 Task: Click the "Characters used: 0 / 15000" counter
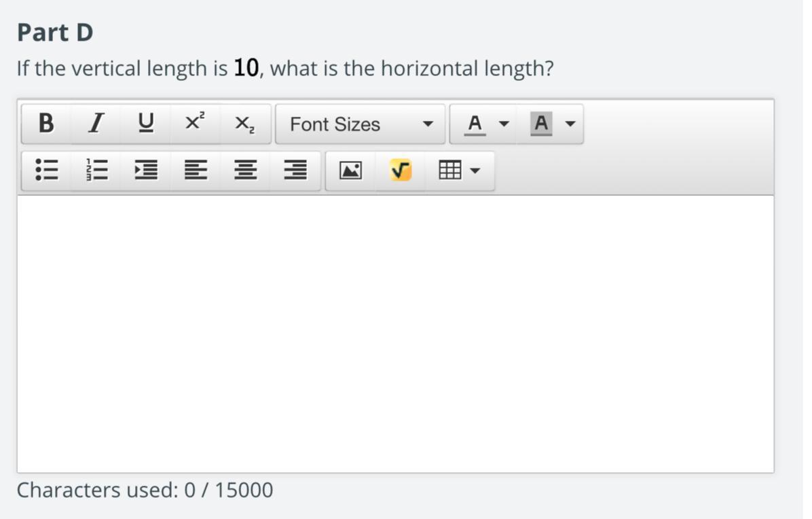(x=145, y=490)
